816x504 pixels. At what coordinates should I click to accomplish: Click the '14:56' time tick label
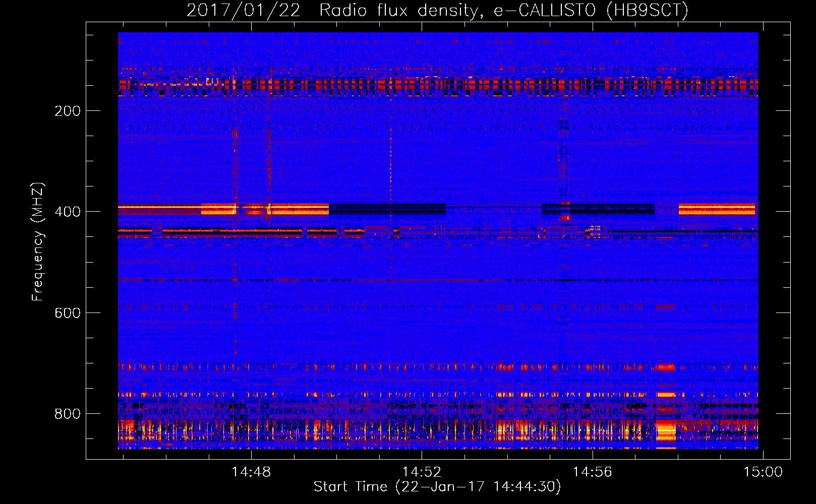(x=592, y=472)
